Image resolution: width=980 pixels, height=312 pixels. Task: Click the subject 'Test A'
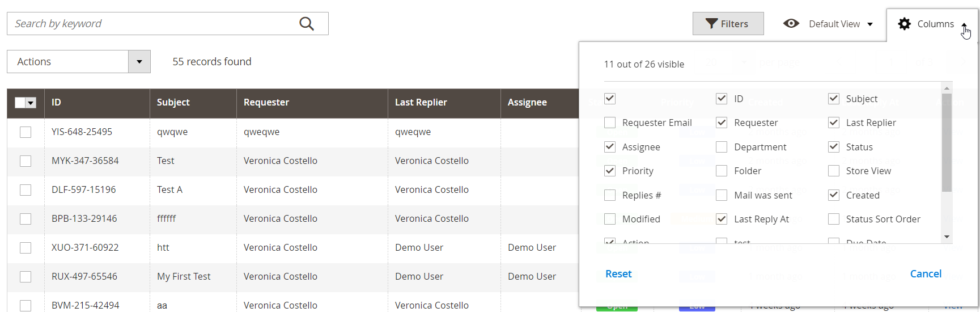169,189
